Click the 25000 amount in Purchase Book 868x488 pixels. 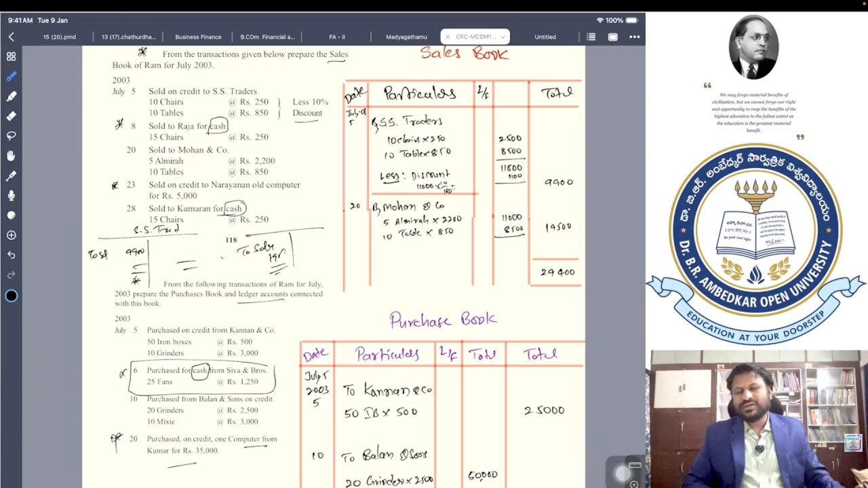click(544, 410)
